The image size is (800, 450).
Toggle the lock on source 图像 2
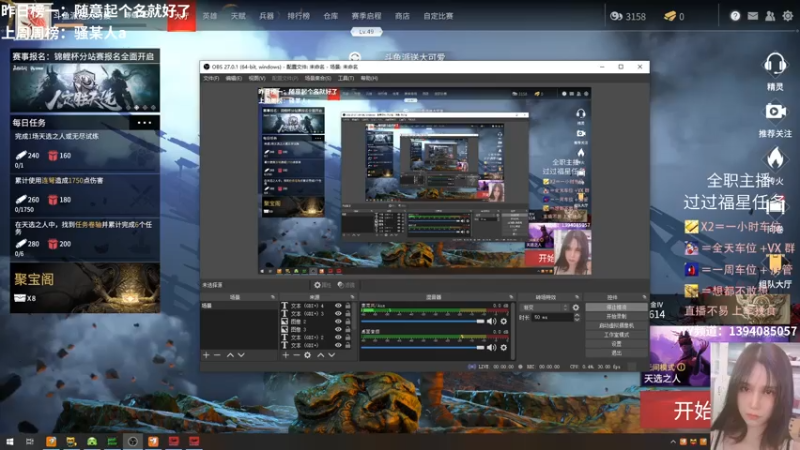point(348,321)
